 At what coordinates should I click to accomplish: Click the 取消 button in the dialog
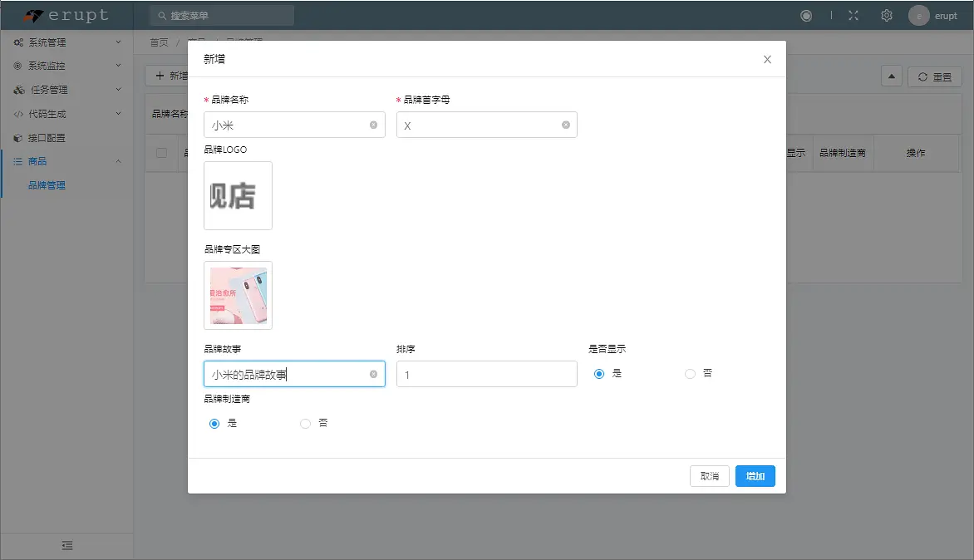[x=709, y=476]
